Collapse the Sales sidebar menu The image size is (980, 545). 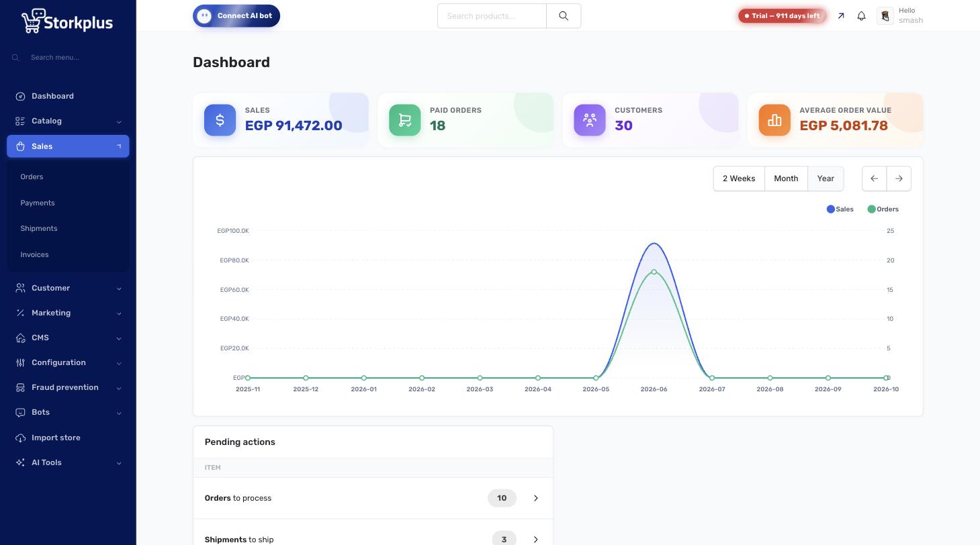68,146
